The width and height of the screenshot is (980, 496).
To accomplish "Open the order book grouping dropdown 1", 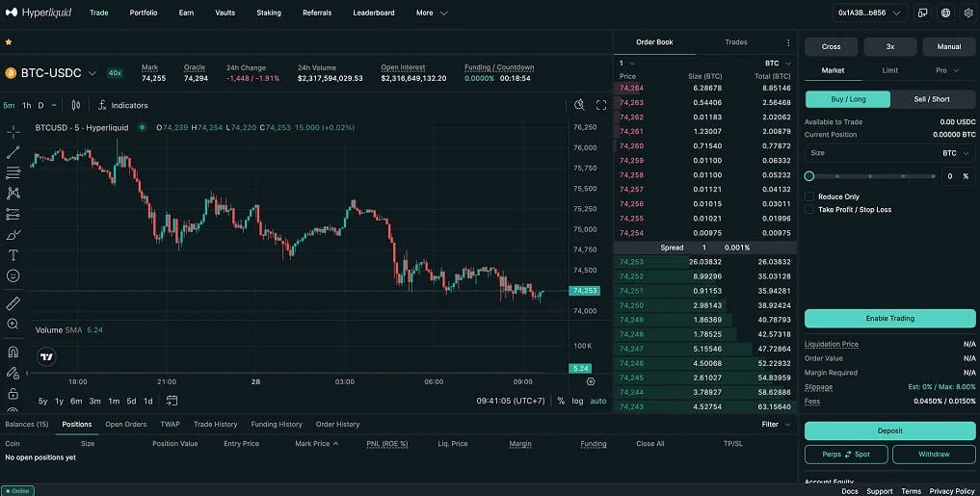I will tap(627, 64).
